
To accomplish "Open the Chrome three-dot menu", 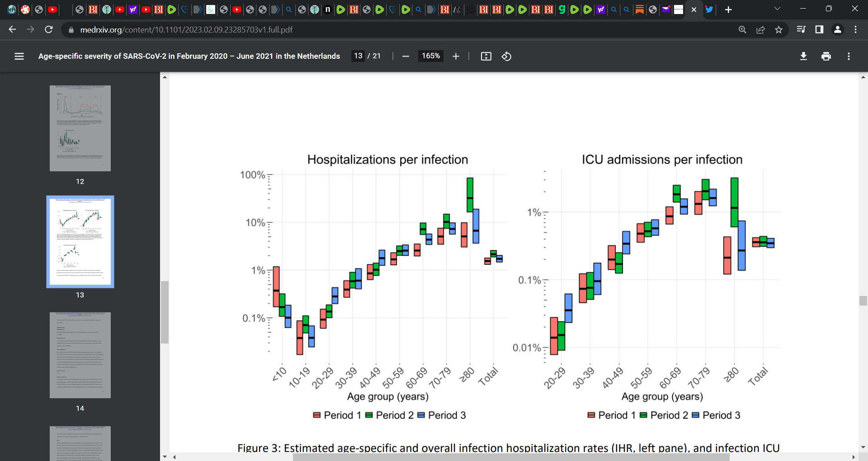I will tap(855, 29).
